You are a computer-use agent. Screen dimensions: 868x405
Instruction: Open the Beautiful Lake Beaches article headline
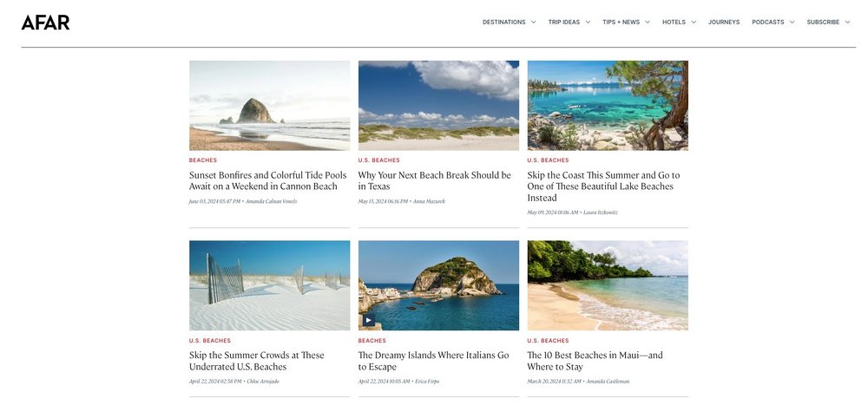(x=603, y=186)
